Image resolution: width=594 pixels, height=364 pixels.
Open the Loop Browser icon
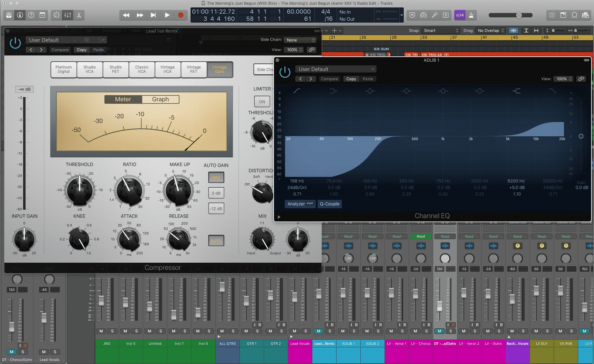(x=575, y=15)
